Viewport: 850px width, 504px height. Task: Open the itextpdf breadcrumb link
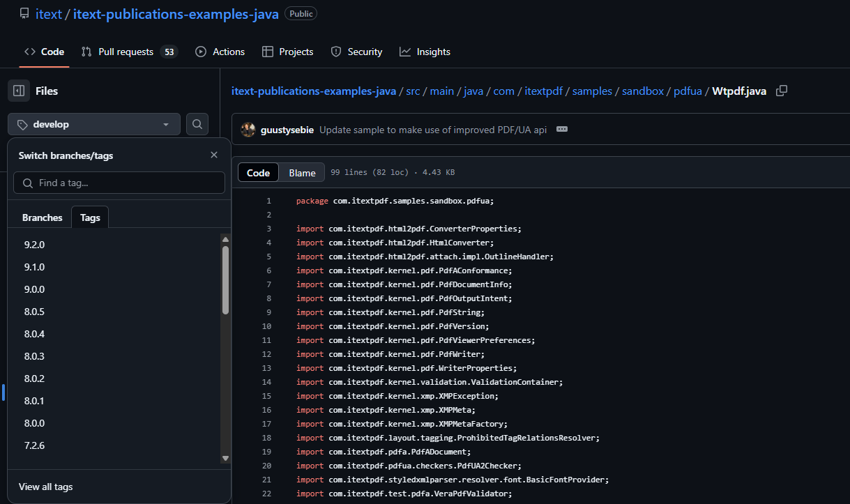(543, 91)
